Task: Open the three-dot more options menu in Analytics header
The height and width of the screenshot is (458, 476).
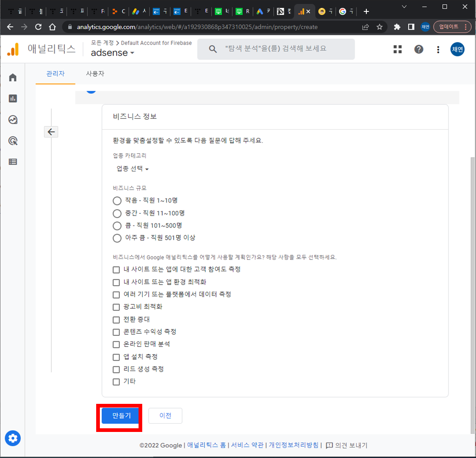Action: click(438, 49)
